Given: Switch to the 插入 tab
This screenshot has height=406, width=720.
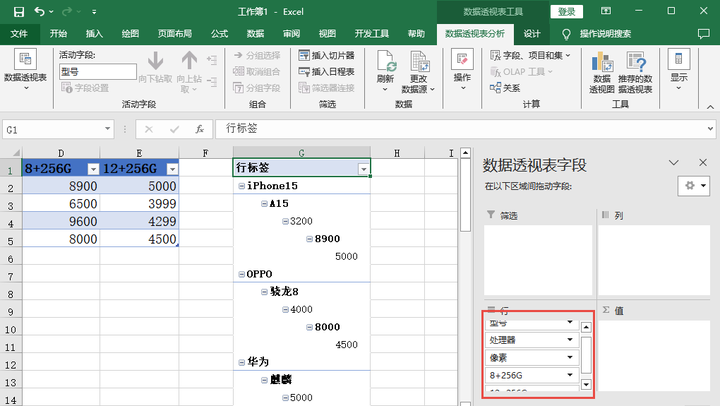Looking at the screenshot, I should pos(94,34).
